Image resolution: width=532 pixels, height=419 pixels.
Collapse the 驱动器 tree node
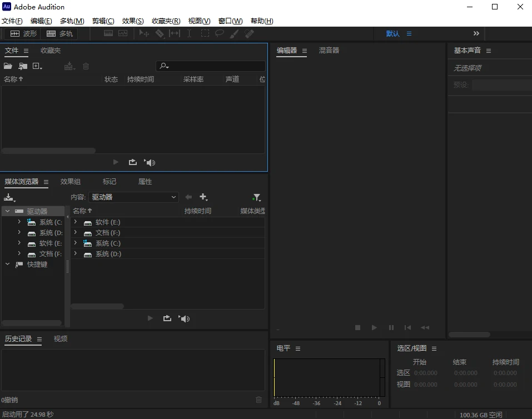tap(7, 211)
